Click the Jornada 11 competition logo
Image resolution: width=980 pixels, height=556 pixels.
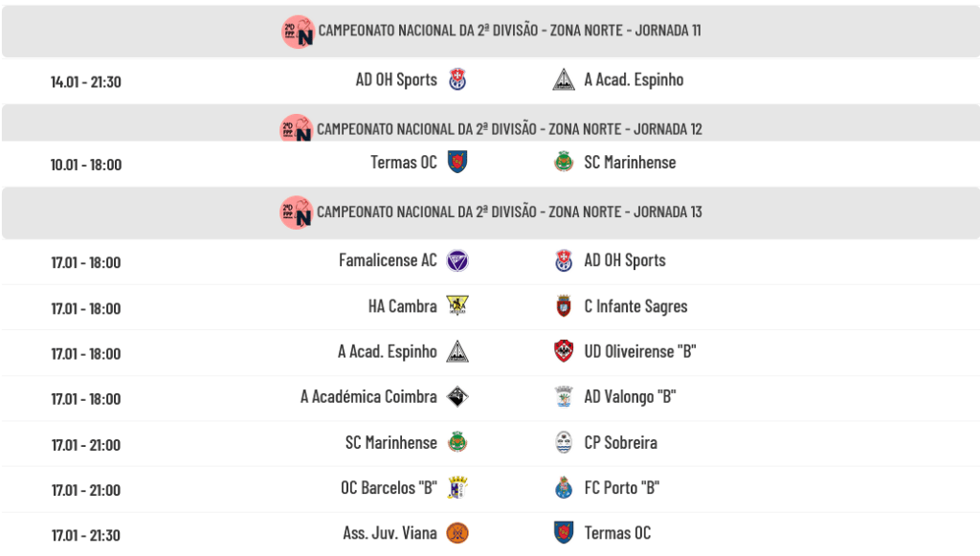coord(298,32)
